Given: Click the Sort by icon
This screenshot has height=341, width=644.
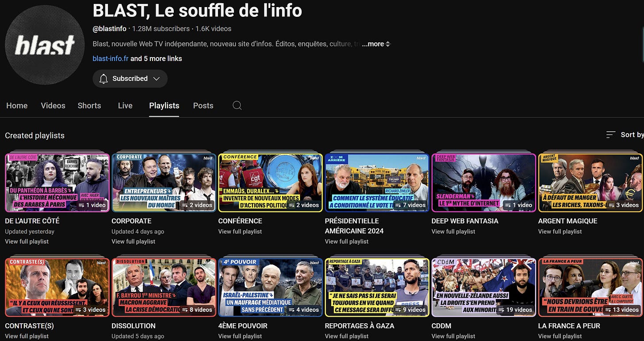Looking at the screenshot, I should (611, 134).
